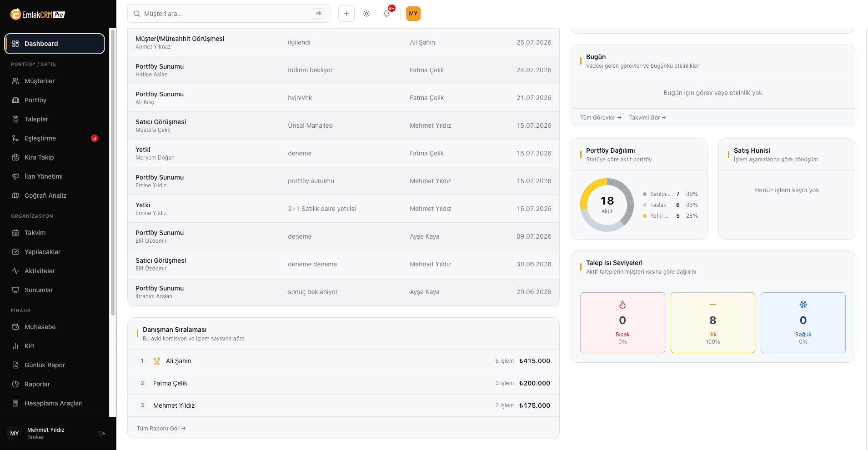
Task: Click the Taslak legend entry
Action: (x=670, y=205)
